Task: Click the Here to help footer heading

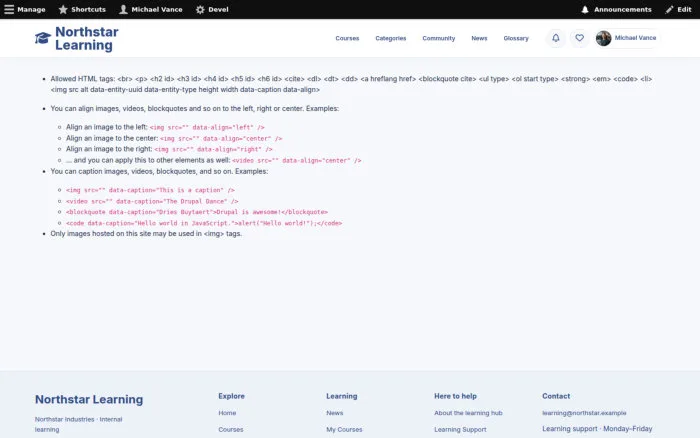Action: (x=455, y=396)
